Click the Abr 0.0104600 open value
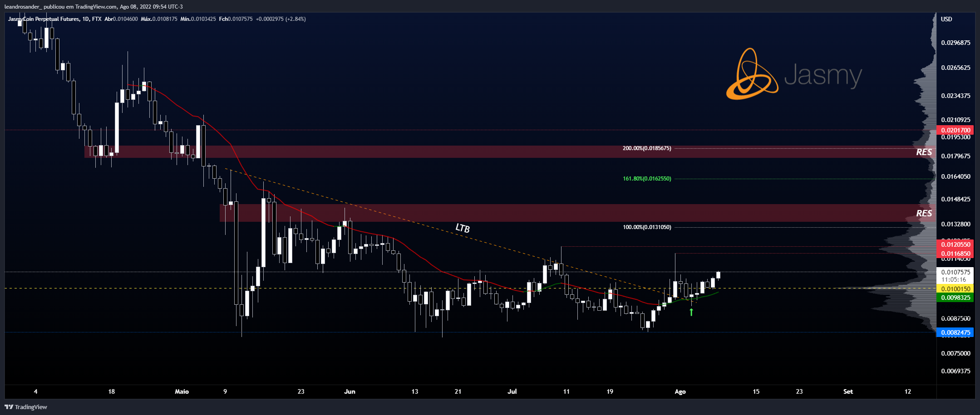This screenshot has width=980, height=415. pyautogui.click(x=121, y=19)
